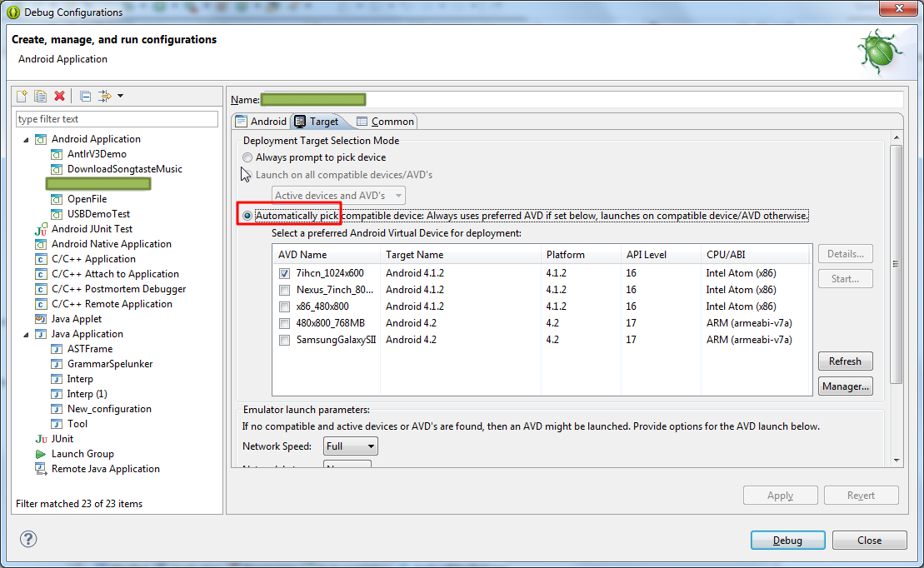Select Launch on all compatible devices/AVD's
The height and width of the screenshot is (568, 924).
(x=247, y=174)
